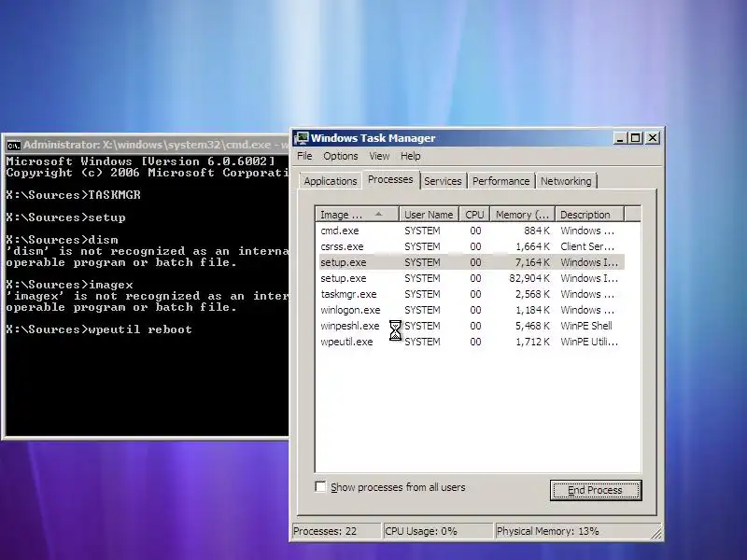Click the WinPE Shell description cell
The height and width of the screenshot is (560, 747).
tap(586, 326)
